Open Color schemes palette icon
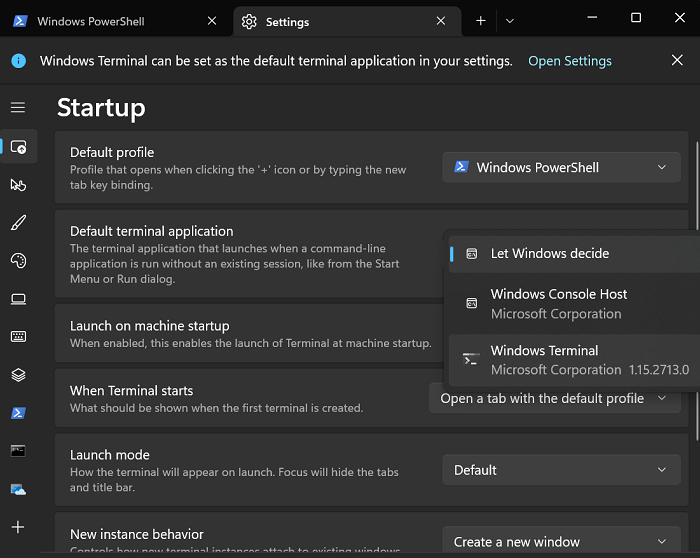 point(18,260)
